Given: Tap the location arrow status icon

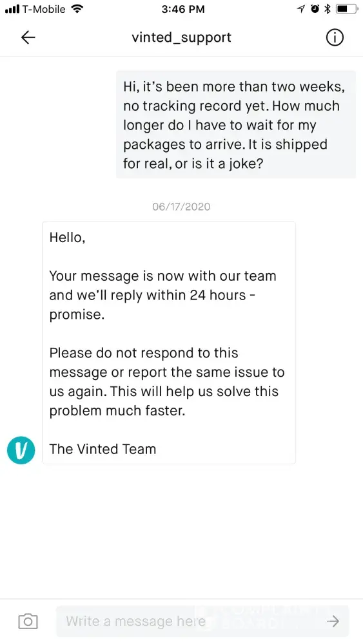Looking at the screenshot, I should (301, 9).
